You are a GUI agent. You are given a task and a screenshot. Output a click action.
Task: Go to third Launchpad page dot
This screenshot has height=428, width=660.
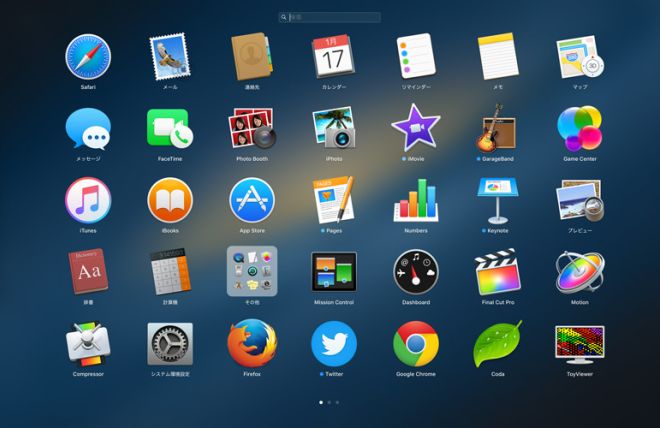[x=338, y=402]
